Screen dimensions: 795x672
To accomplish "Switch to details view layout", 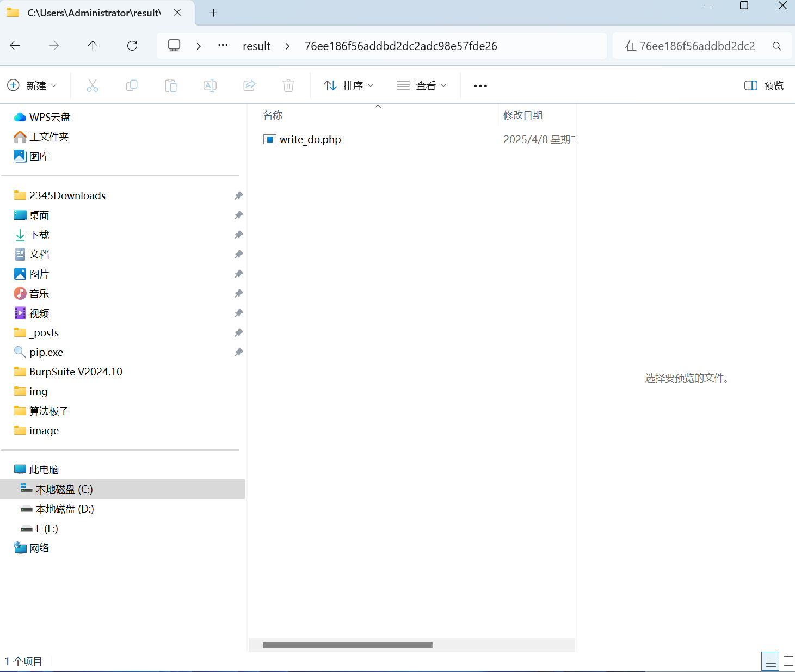I will pos(771,662).
